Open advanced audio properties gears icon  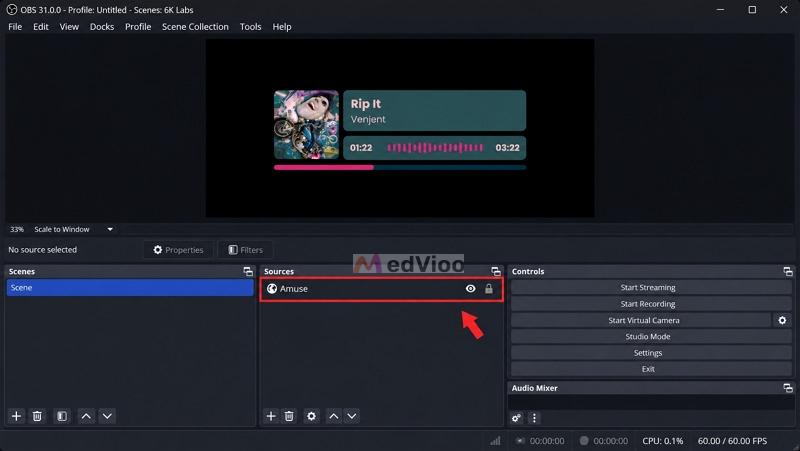coord(516,418)
